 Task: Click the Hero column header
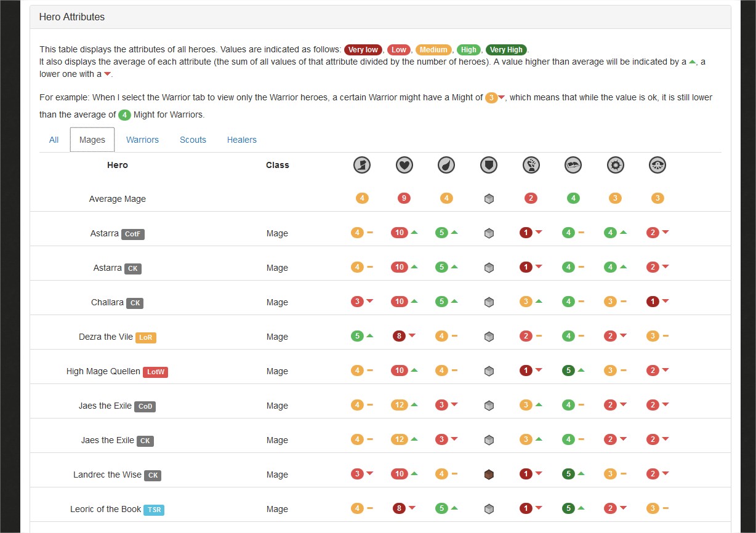[x=118, y=165]
